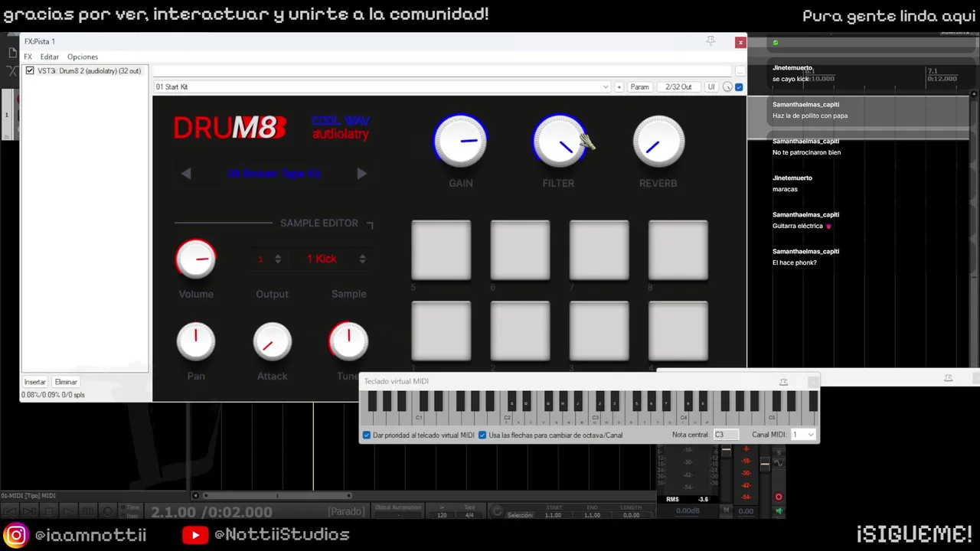Click the Insertar button

pyautogui.click(x=35, y=382)
